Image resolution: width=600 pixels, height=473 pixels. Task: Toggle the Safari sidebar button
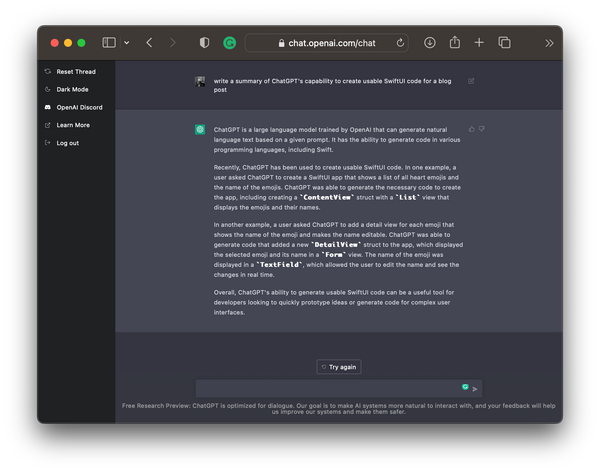[107, 43]
